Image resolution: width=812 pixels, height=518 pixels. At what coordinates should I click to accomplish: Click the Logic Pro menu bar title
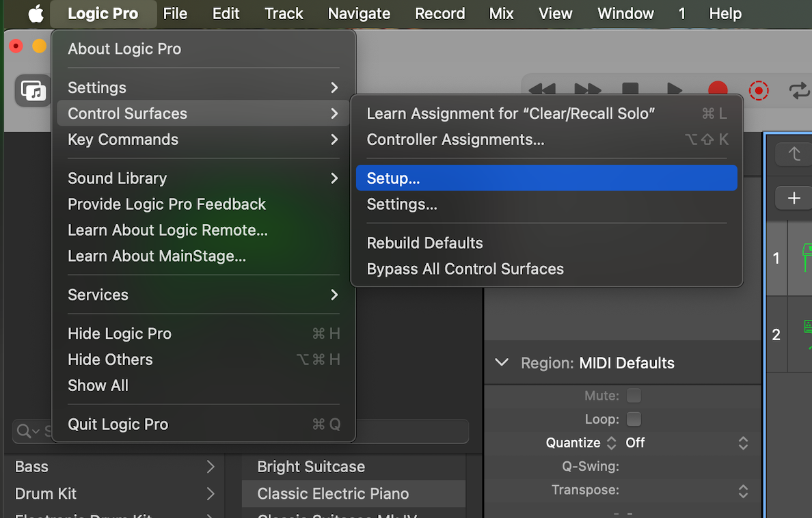click(103, 14)
